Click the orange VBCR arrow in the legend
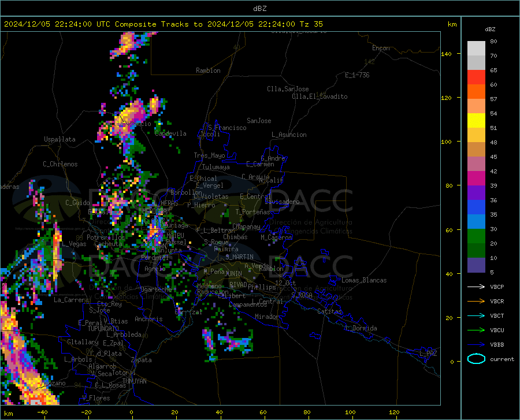 pos(476,302)
